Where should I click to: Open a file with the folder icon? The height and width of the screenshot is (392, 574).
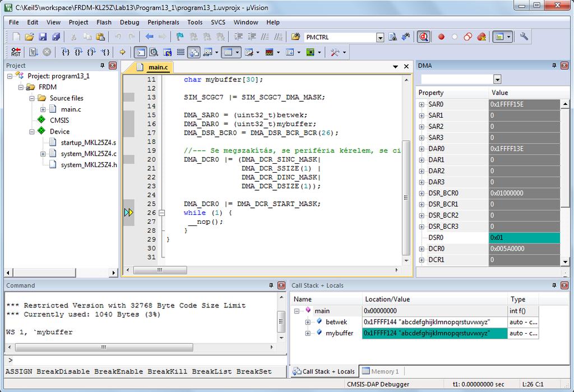[29, 36]
